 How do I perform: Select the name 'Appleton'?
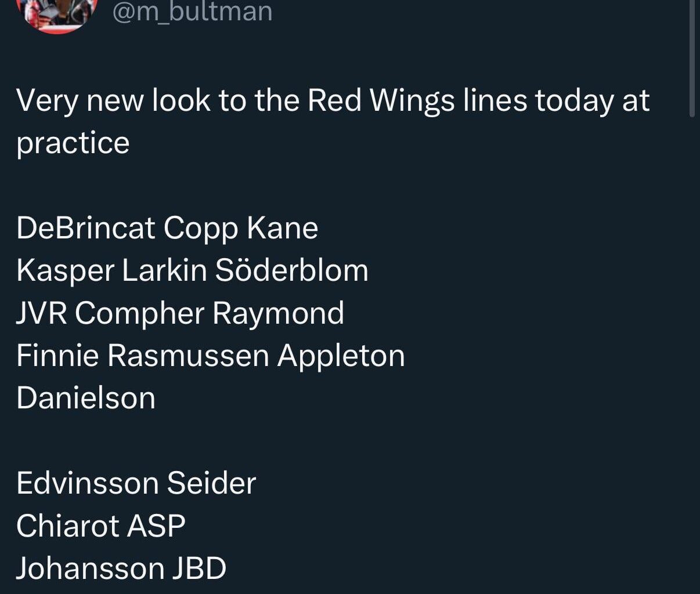pos(341,355)
